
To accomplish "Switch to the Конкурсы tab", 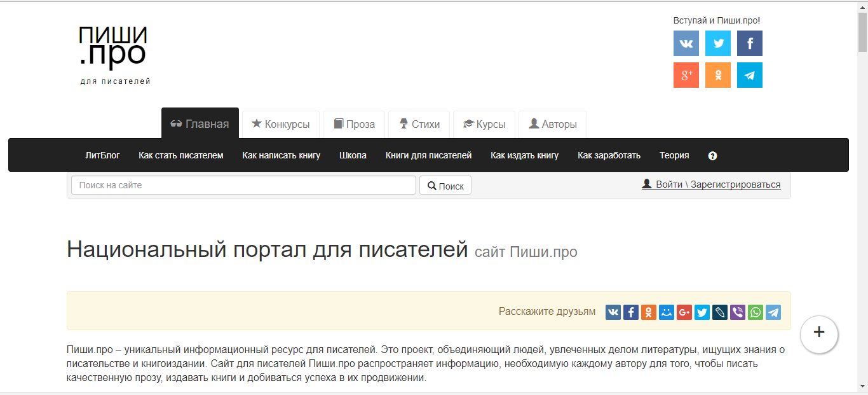I will (281, 124).
